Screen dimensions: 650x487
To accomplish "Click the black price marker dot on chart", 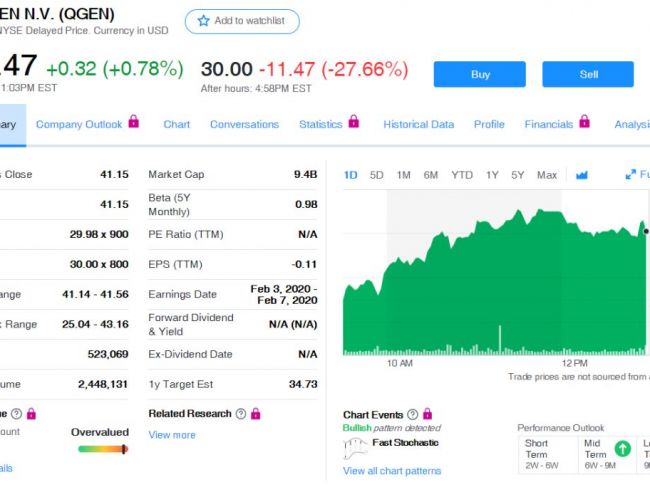I will (x=645, y=231).
